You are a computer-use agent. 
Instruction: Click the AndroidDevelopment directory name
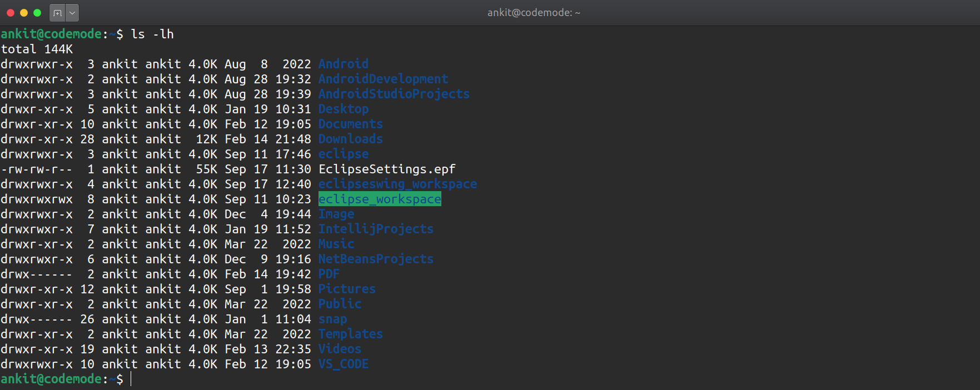(383, 79)
